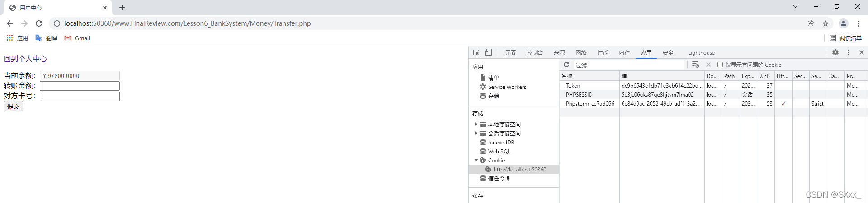The image size is (868, 203).
Task: Open the 翻译 bookmark
Action: point(46,38)
